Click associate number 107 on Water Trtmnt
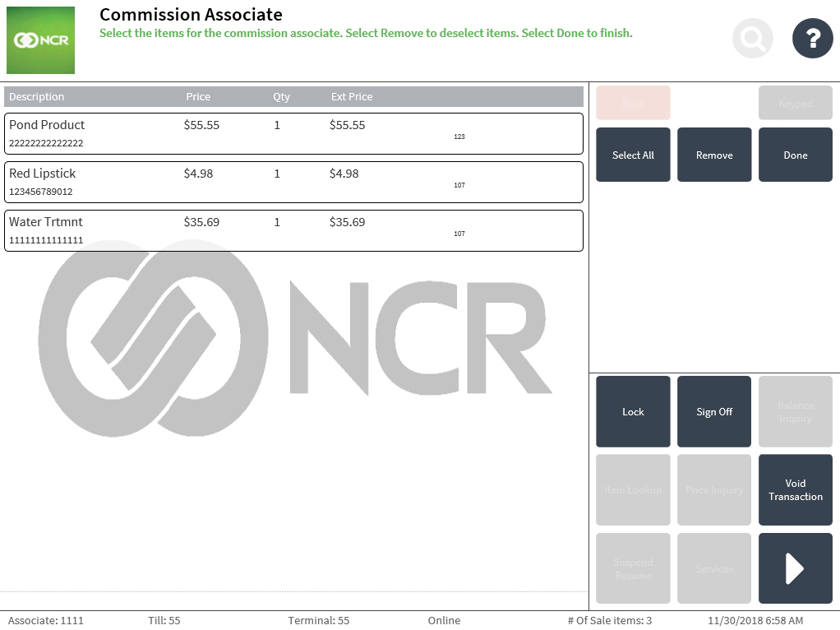 pos(459,234)
